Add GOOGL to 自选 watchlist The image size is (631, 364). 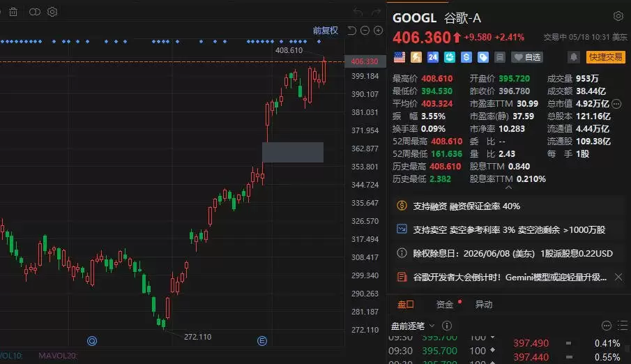tap(527, 57)
